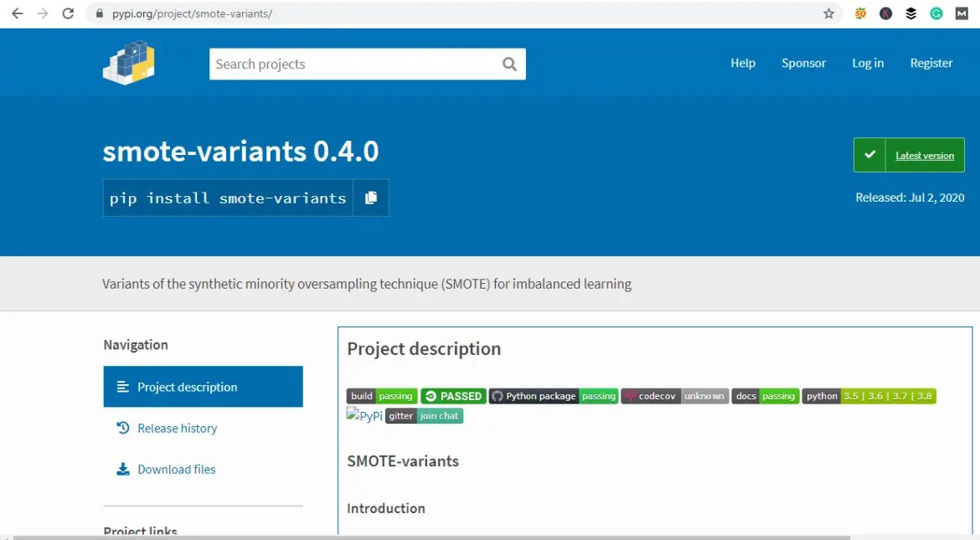Click the browser address bar URL

192,13
